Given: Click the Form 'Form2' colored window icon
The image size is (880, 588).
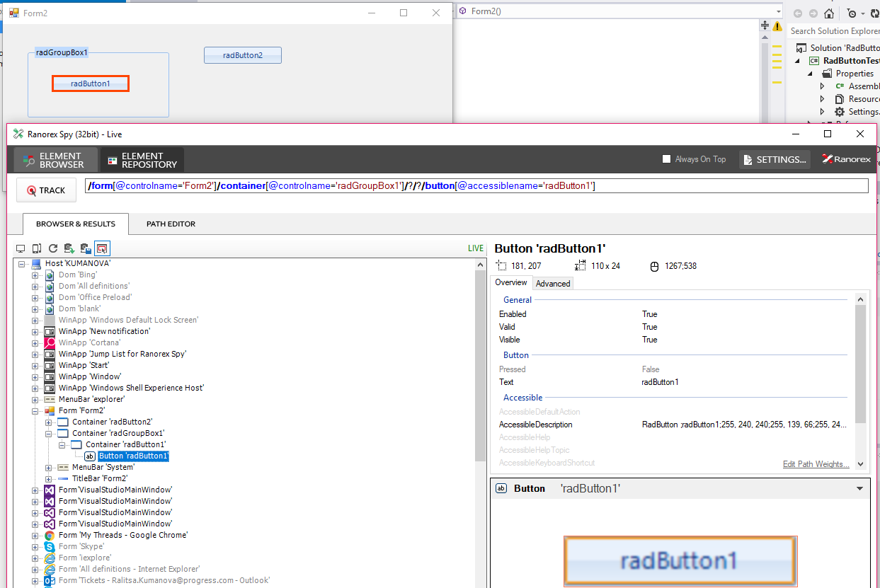Looking at the screenshot, I should 50,410.
